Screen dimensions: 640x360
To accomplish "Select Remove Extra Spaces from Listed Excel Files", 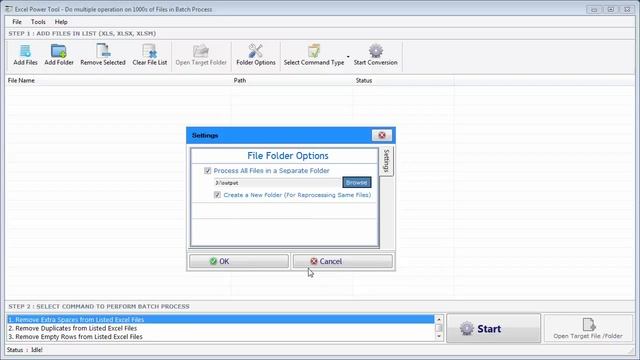I will 221,320.
